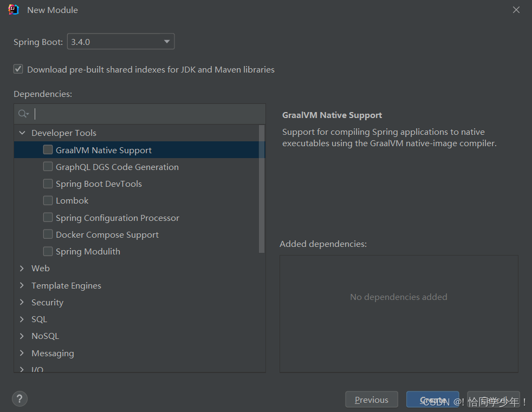This screenshot has width=532, height=412.
Task: Select the Lombok row text
Action: [x=72, y=201]
